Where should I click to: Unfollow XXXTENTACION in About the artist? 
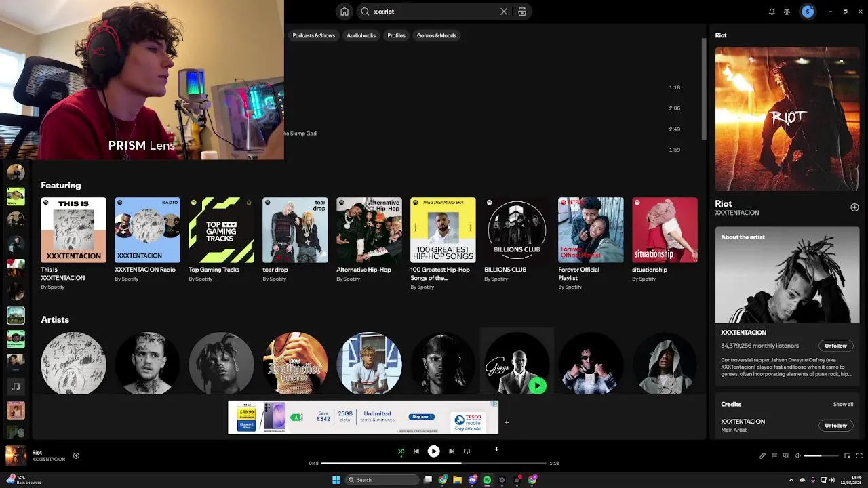click(835, 346)
